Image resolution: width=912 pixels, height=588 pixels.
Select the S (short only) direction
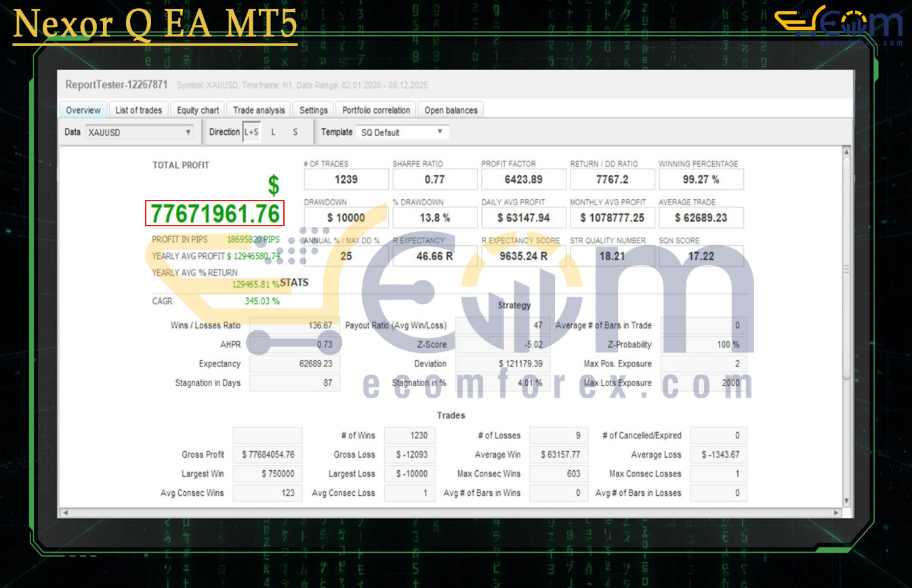point(295,132)
